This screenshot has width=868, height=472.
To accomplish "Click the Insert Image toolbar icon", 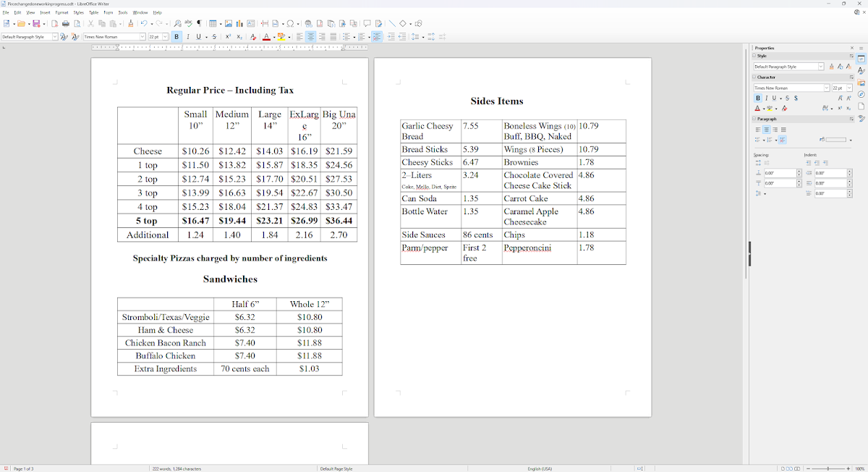I will coord(229,24).
